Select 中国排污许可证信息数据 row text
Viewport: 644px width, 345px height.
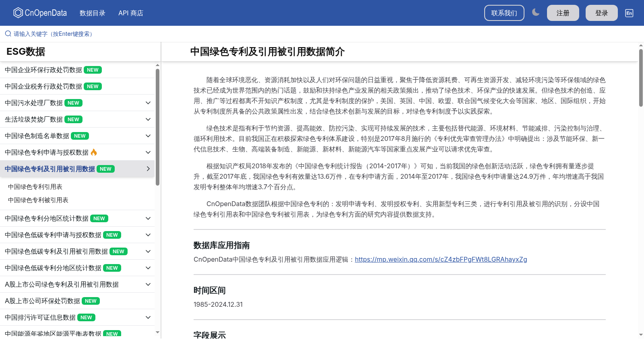pos(40,318)
